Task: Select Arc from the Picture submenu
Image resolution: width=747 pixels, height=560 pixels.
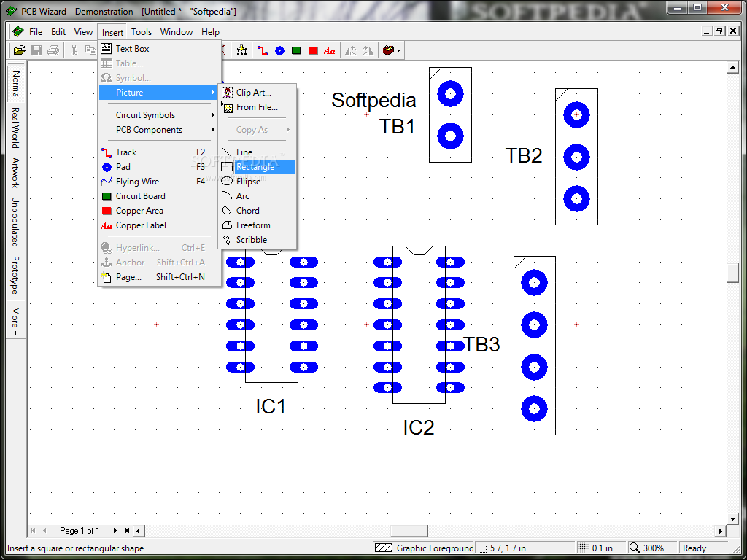Action: (x=258, y=196)
